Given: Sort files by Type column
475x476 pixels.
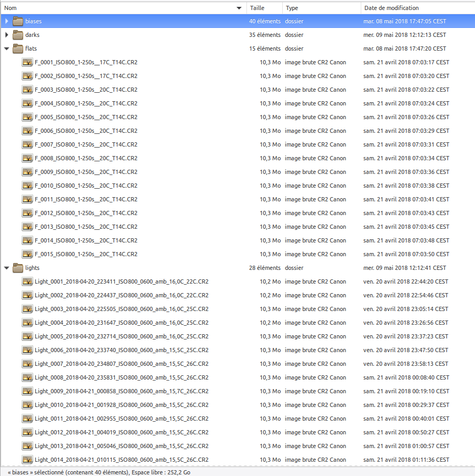Looking at the screenshot, I should tap(320, 8).
